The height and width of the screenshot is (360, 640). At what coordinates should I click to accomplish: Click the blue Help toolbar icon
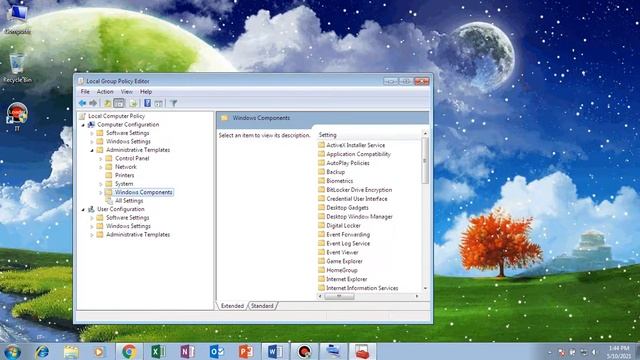(x=147, y=103)
